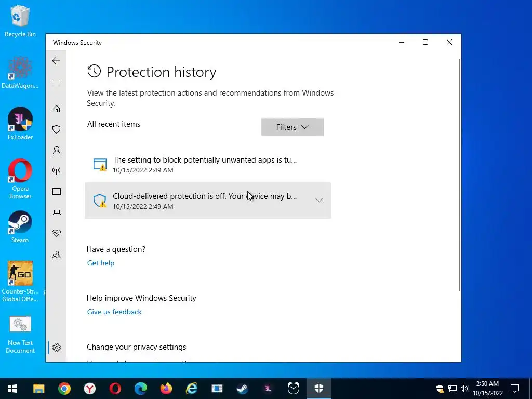Select the Cloud-delivered protection is off entry
The image size is (532, 399).
(208, 201)
